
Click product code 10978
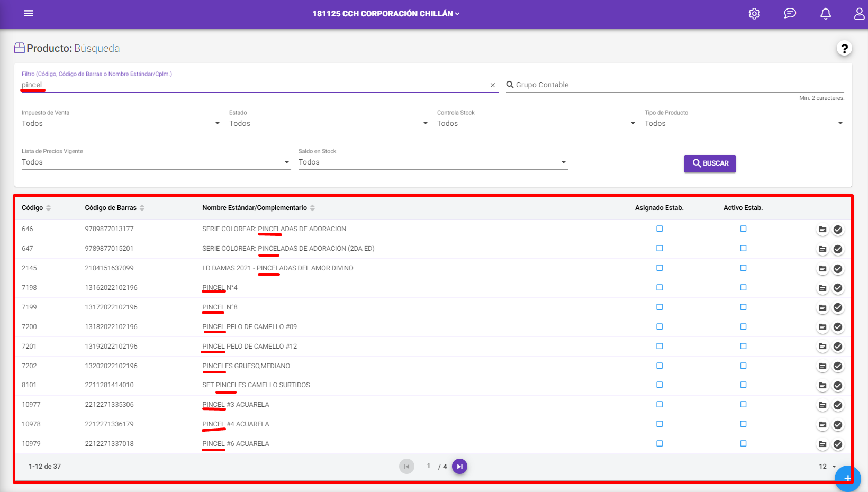coord(31,424)
